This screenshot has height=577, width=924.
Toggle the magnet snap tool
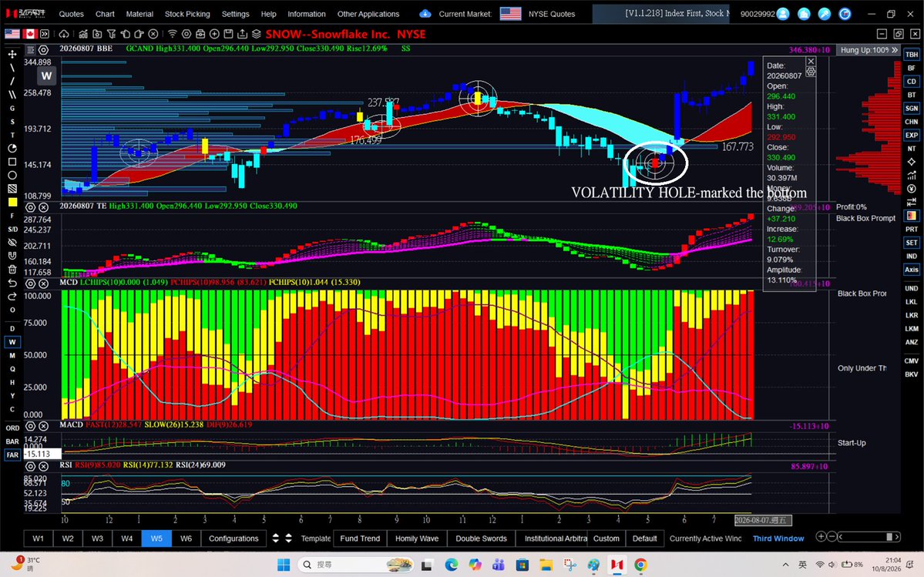(x=12, y=256)
